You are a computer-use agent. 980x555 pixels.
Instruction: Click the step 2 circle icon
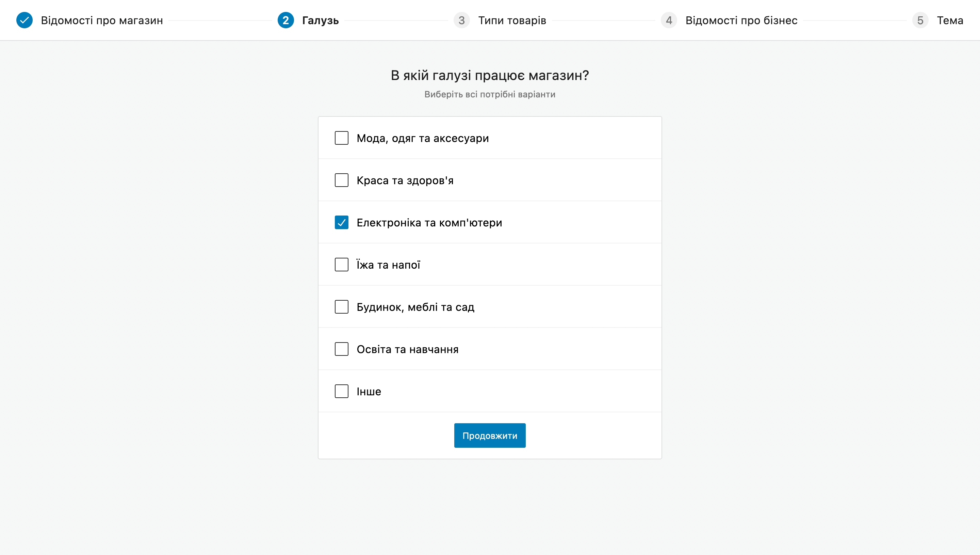tap(285, 20)
